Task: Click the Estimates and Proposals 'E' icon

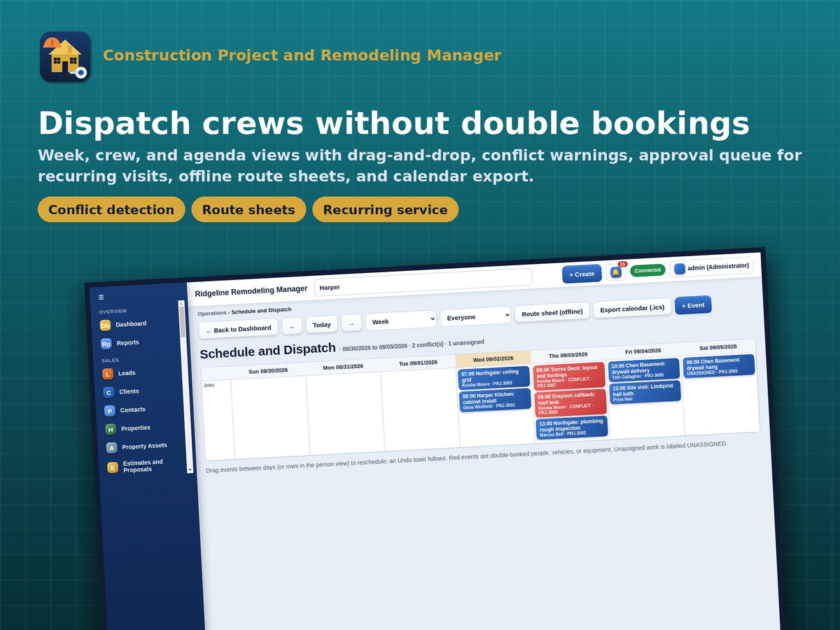Action: tap(113, 467)
